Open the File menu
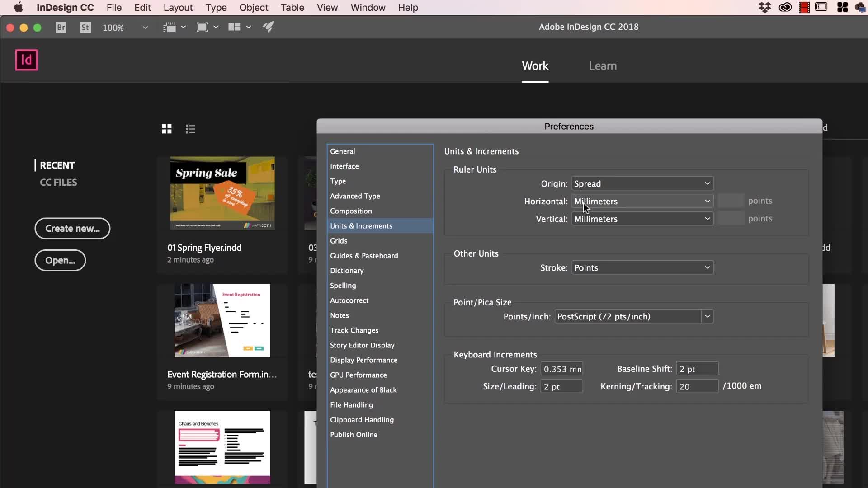 click(114, 7)
